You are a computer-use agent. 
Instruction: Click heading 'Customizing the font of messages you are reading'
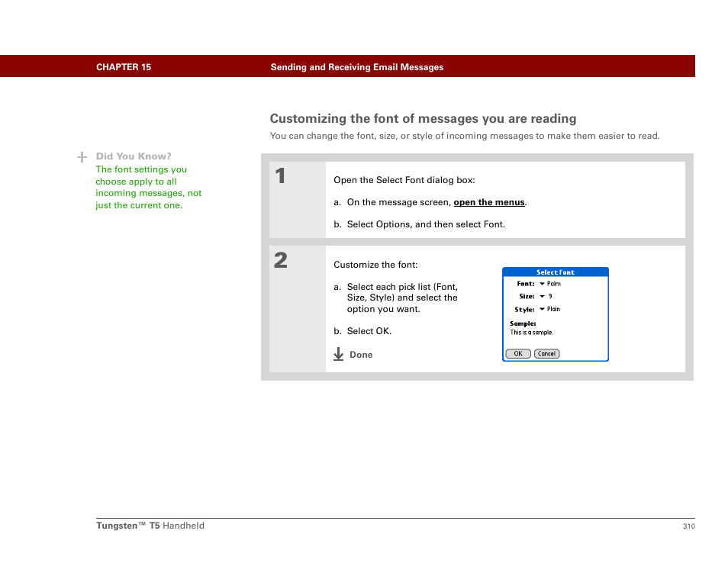[423, 119]
